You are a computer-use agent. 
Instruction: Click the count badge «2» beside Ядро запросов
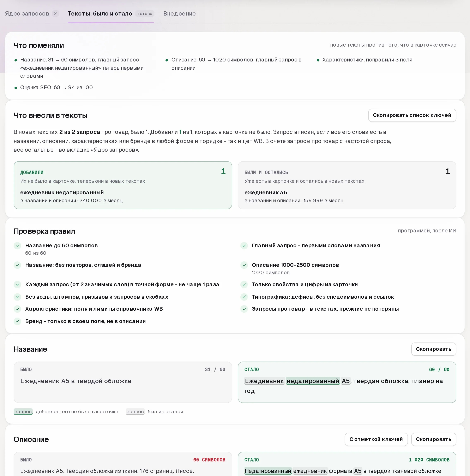click(55, 13)
